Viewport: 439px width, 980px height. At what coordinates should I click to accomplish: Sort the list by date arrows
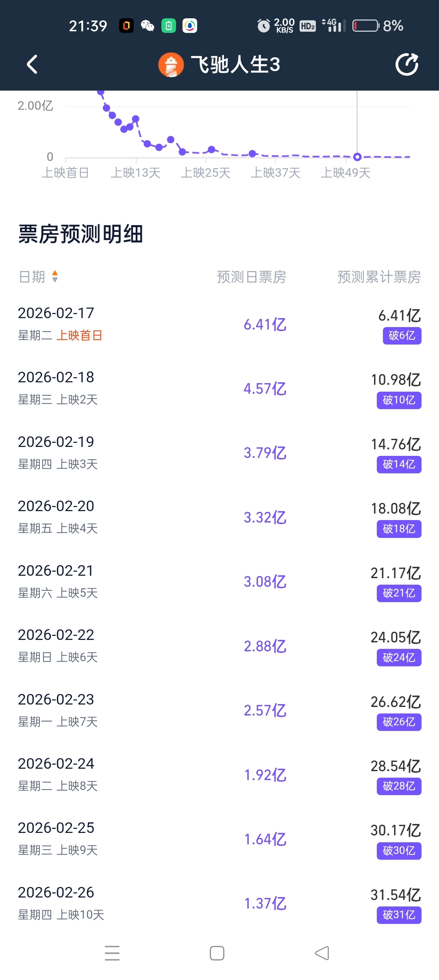[x=55, y=277]
